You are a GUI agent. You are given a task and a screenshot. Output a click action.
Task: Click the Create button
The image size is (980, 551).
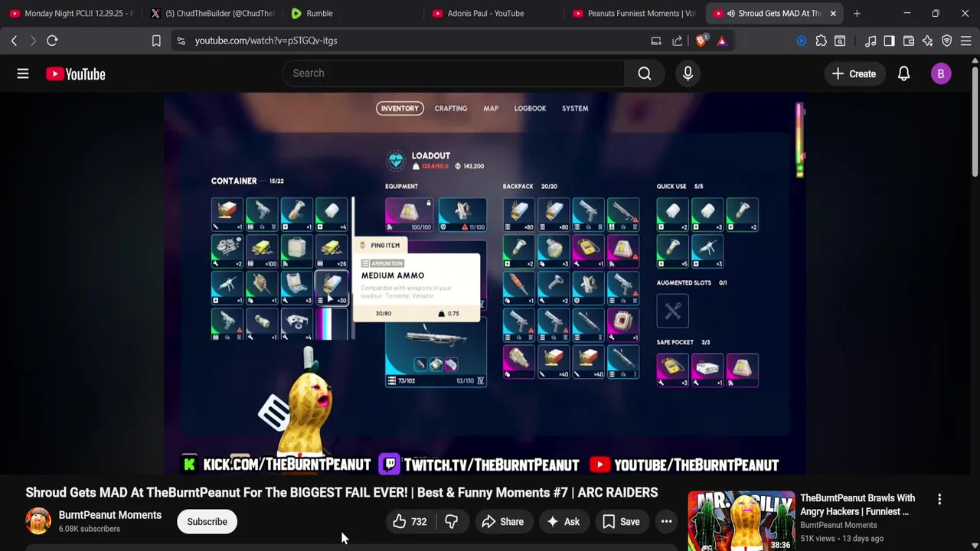[x=854, y=74]
